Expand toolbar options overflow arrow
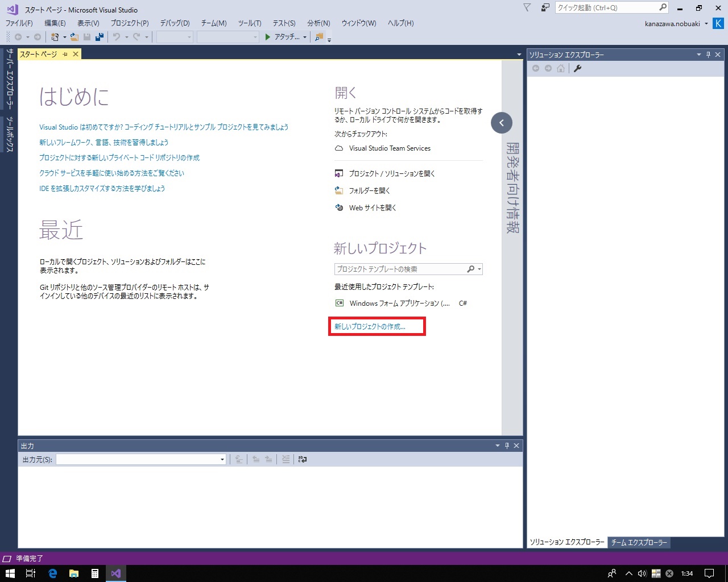This screenshot has height=582, width=728. point(329,39)
